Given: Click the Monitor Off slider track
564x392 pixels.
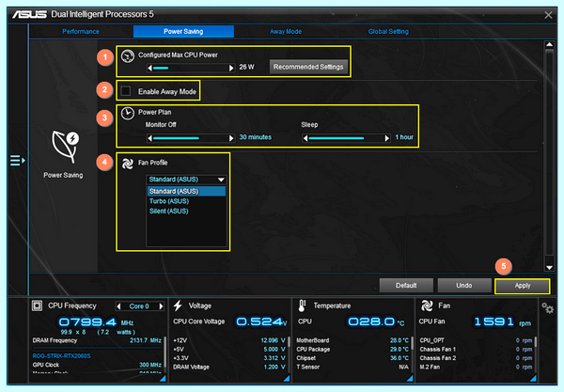Looking at the screenshot, I should tap(190, 138).
